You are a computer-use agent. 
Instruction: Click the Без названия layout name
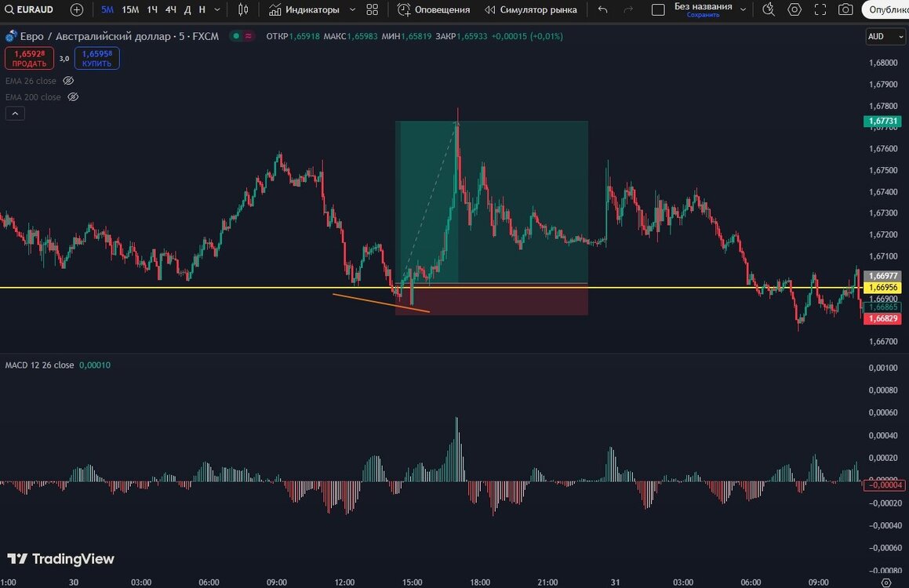(x=703, y=6)
